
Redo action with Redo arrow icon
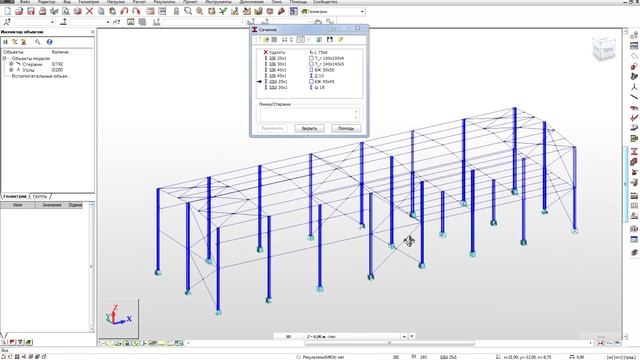click(136, 11)
